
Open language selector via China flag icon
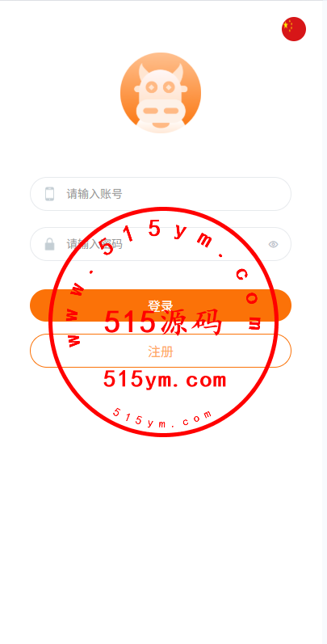(x=294, y=29)
